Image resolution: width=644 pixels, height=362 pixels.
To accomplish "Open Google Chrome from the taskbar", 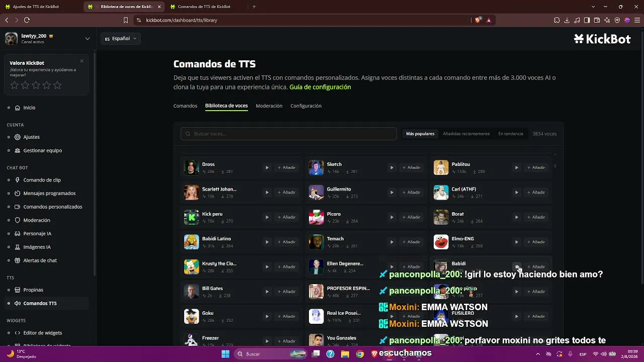I will pyautogui.click(x=360, y=354).
